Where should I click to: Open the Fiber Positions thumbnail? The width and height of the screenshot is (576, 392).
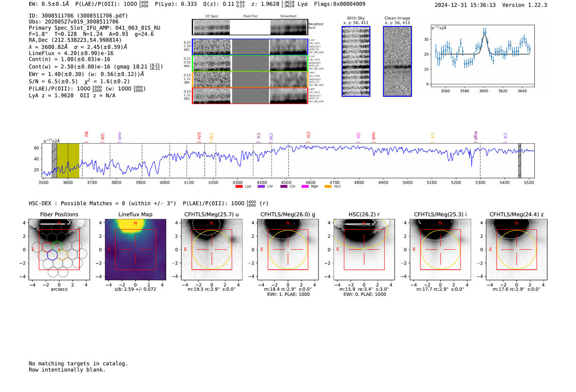[x=59, y=250]
